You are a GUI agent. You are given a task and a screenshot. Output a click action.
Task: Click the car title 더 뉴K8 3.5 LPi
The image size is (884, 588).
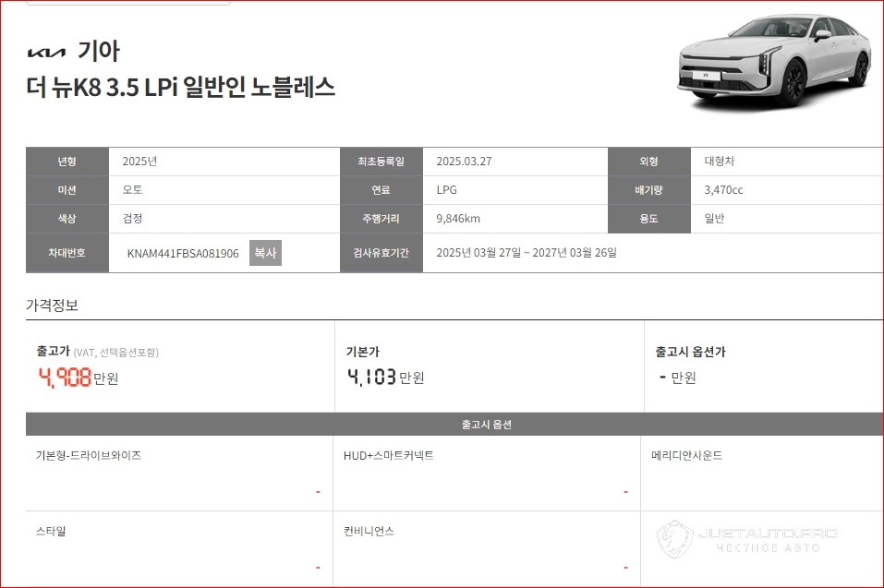pyautogui.click(x=181, y=88)
